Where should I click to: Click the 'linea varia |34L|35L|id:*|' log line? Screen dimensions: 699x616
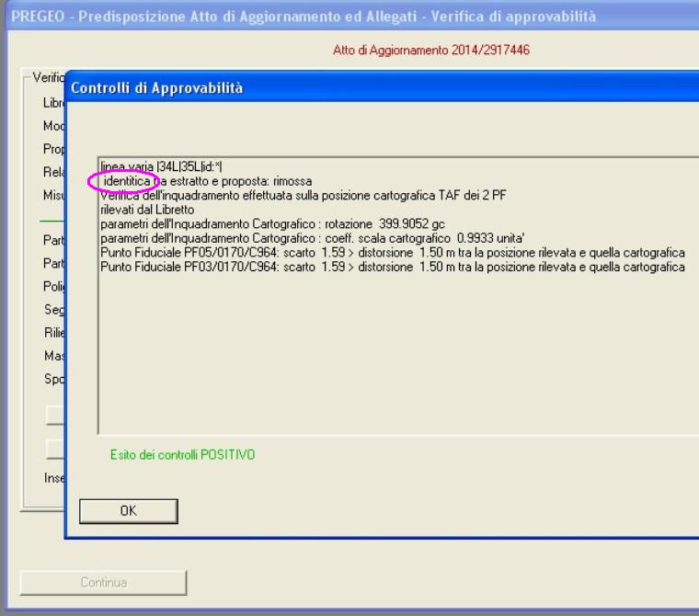point(161,166)
